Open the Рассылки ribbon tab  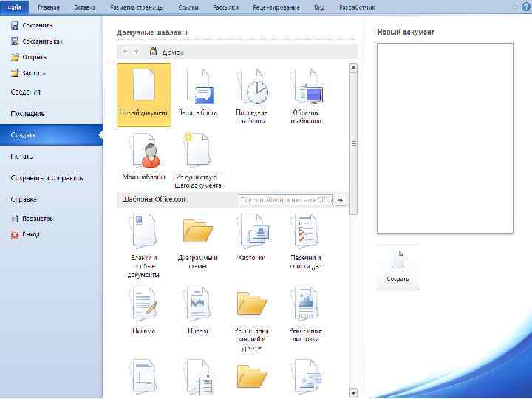click(225, 7)
